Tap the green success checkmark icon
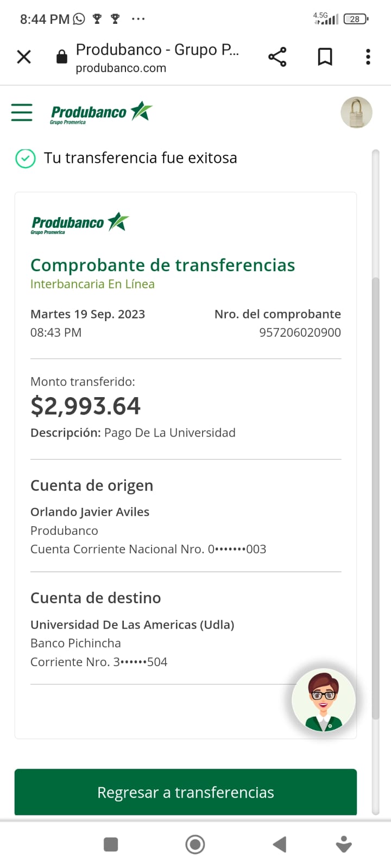Image resolution: width=391 pixels, height=868 pixels. (x=25, y=158)
